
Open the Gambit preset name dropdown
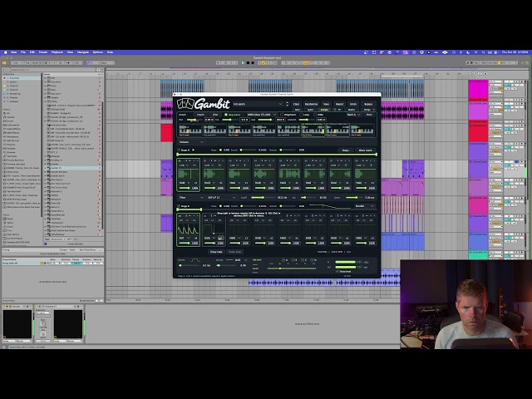pyautogui.click(x=258, y=104)
